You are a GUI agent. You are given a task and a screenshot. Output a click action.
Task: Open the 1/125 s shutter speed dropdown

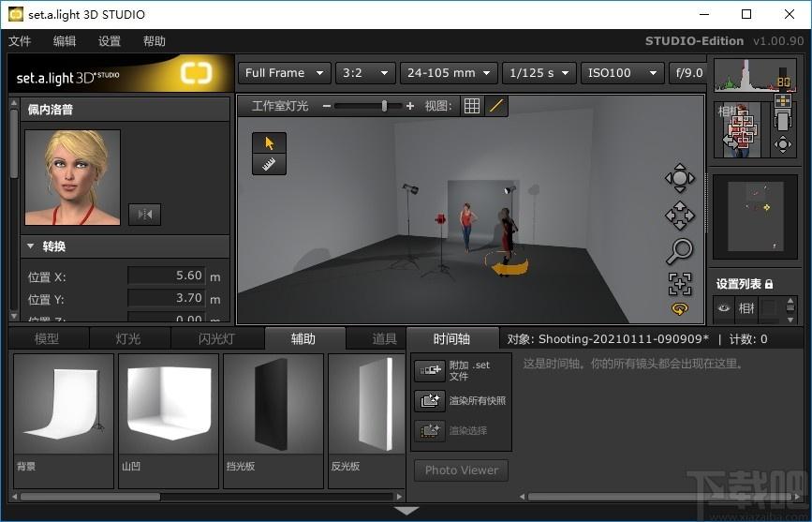coord(539,73)
